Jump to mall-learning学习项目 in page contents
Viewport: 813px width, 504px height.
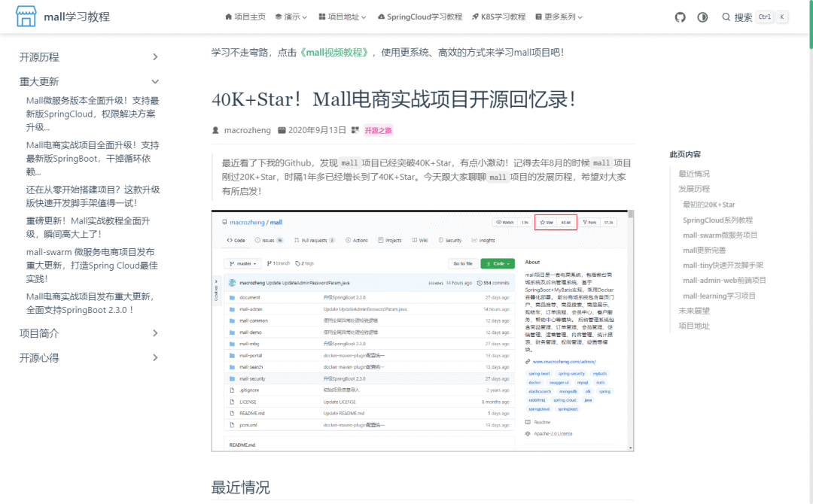[719, 296]
